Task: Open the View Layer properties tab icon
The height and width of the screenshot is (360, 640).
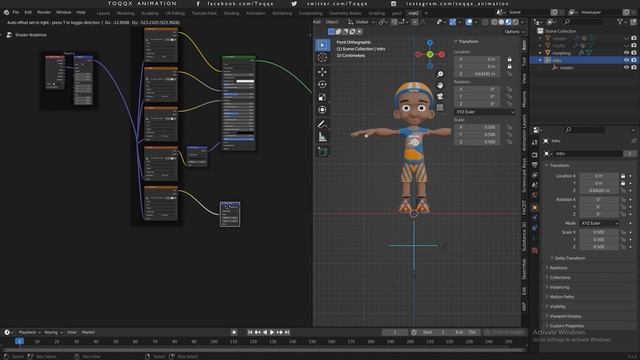Action: (535, 175)
